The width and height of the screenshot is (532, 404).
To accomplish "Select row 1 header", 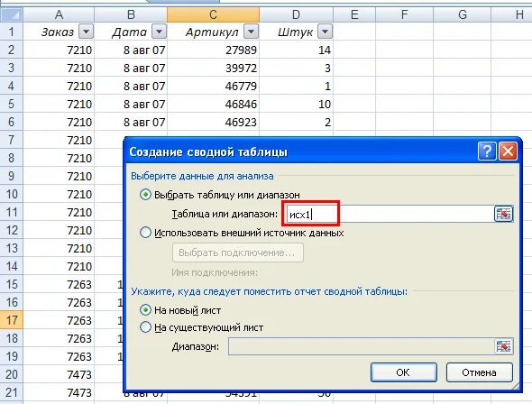I will coord(12,32).
